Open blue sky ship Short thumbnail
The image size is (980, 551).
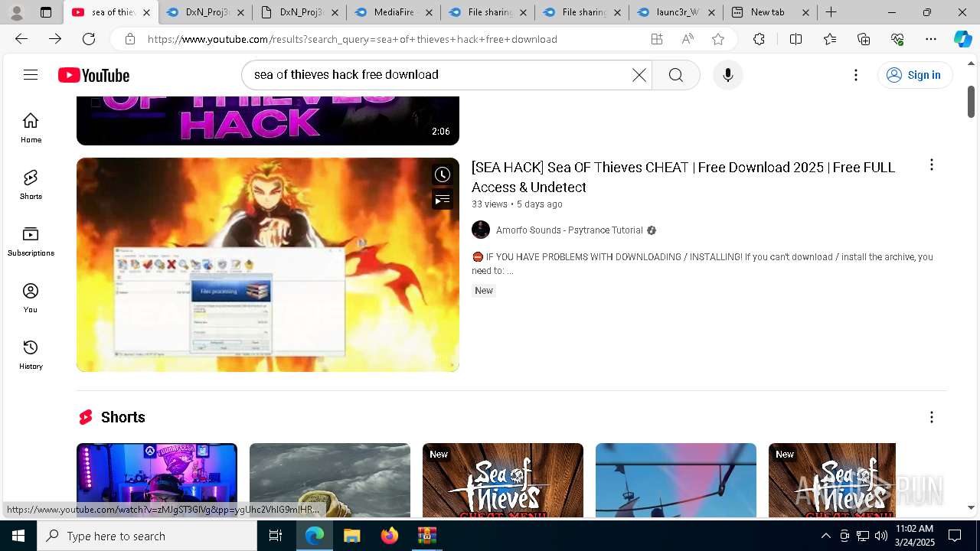tap(676, 480)
